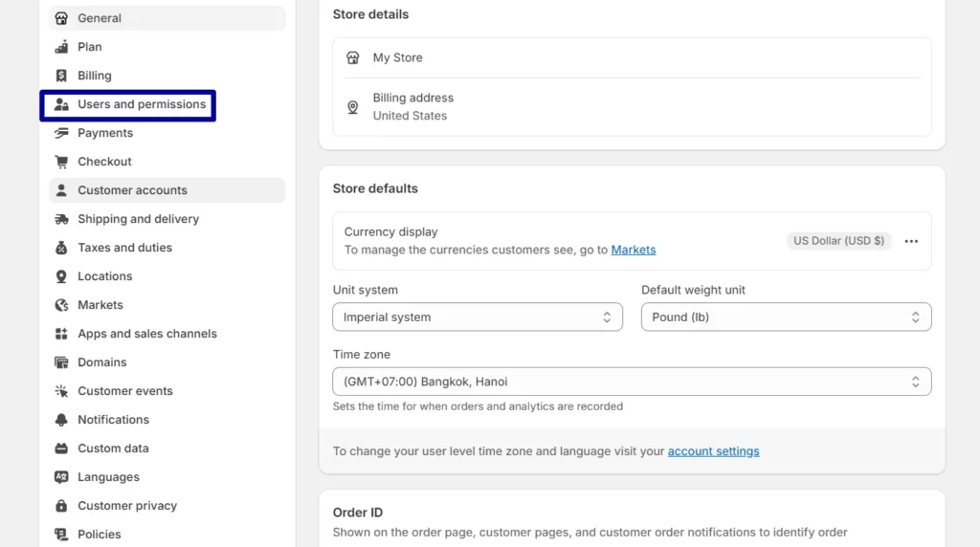This screenshot has height=547, width=980.
Task: Open the account settings link
Action: click(x=713, y=451)
